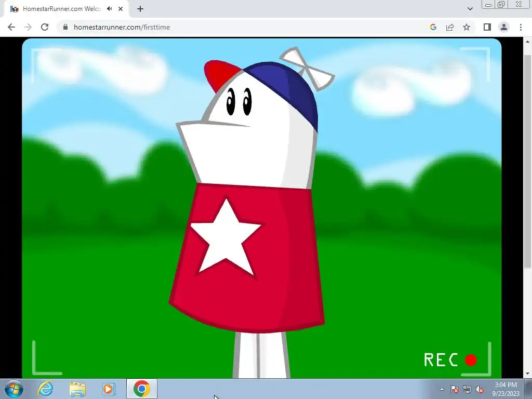Toggle the Chrome side panel

point(487,27)
